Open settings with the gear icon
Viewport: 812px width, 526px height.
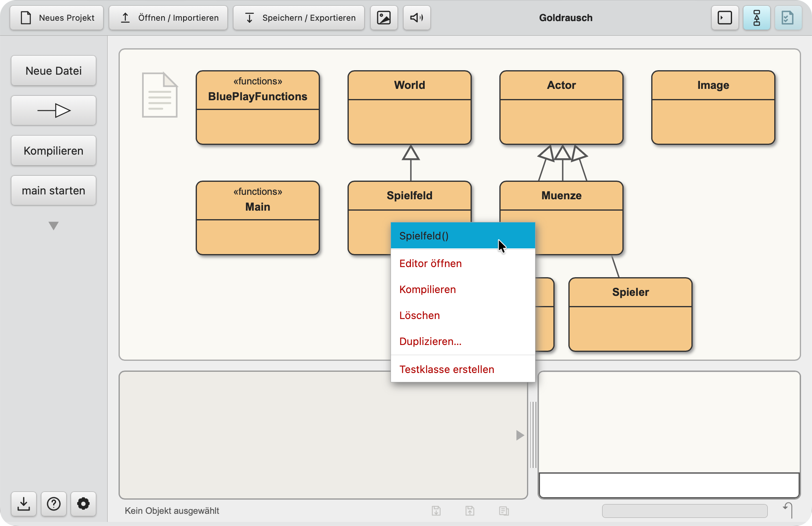(83, 504)
